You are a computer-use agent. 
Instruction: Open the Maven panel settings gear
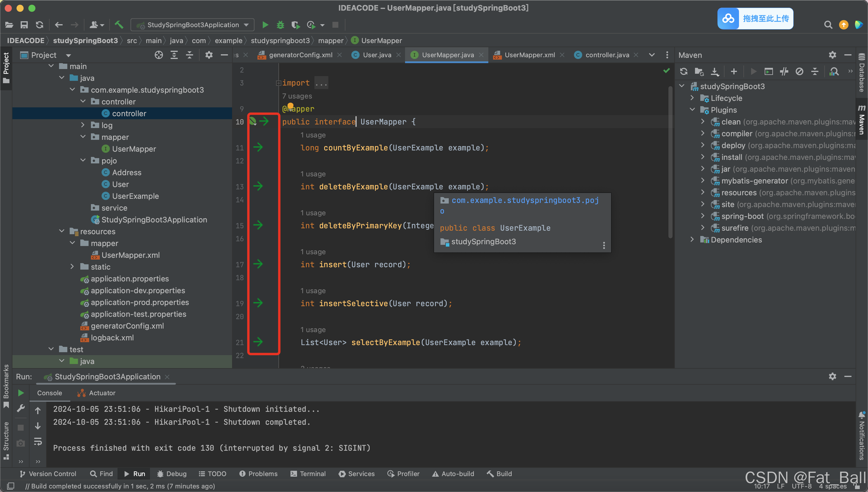coord(833,55)
